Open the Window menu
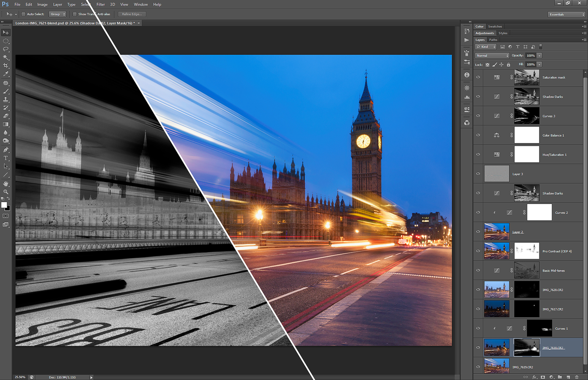The width and height of the screenshot is (588, 380). (141, 4)
